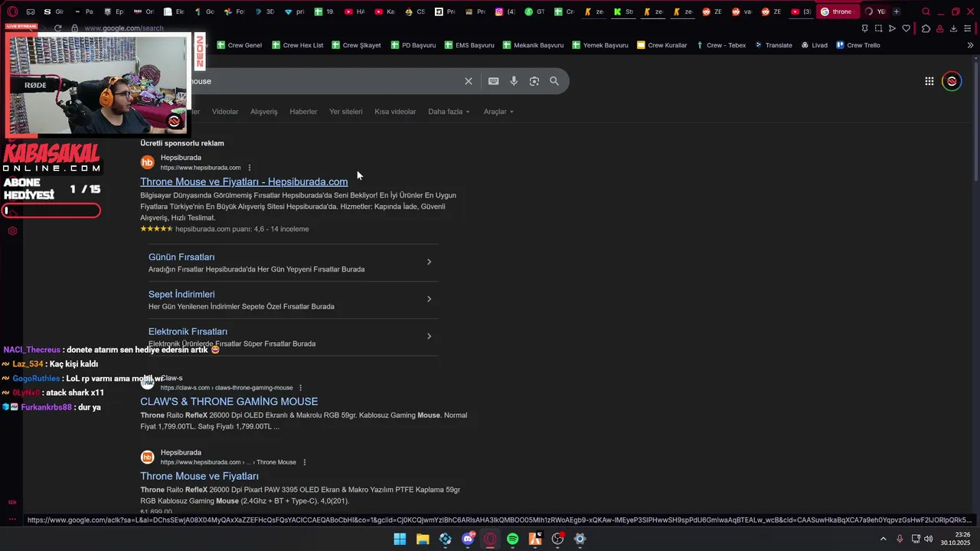The height and width of the screenshot is (551, 980).
Task: Open the Crew Hex List bookmark
Action: click(x=297, y=45)
